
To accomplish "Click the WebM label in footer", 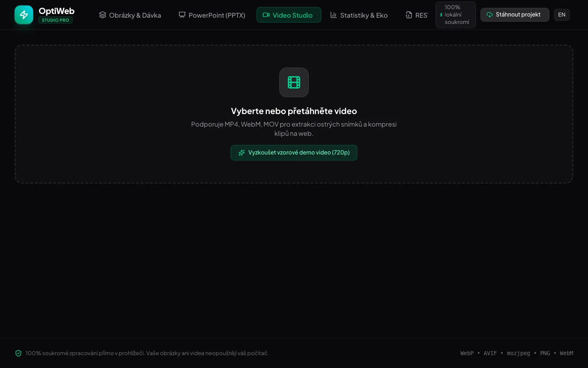I will click(566, 353).
